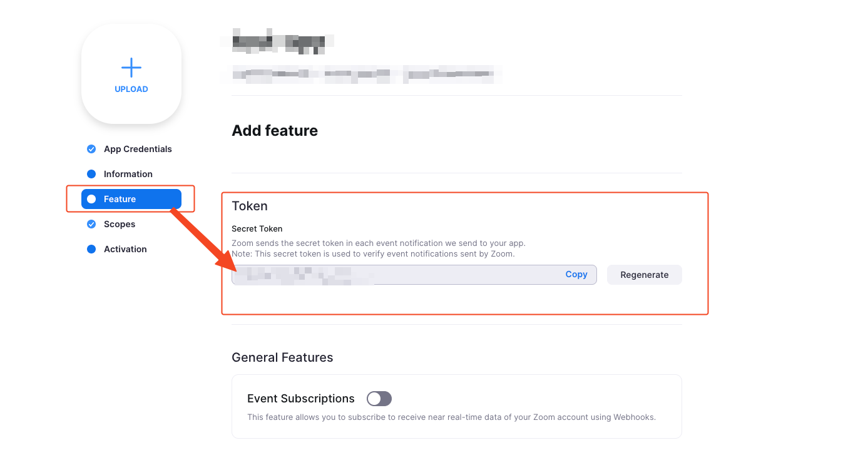Copy the secret token
The width and height of the screenshot is (868, 465).
[x=576, y=274]
